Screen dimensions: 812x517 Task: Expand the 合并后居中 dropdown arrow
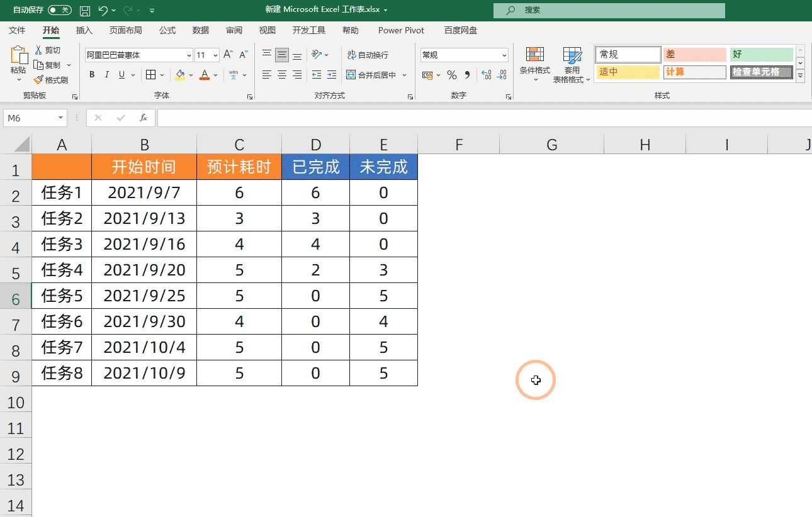[x=404, y=75]
